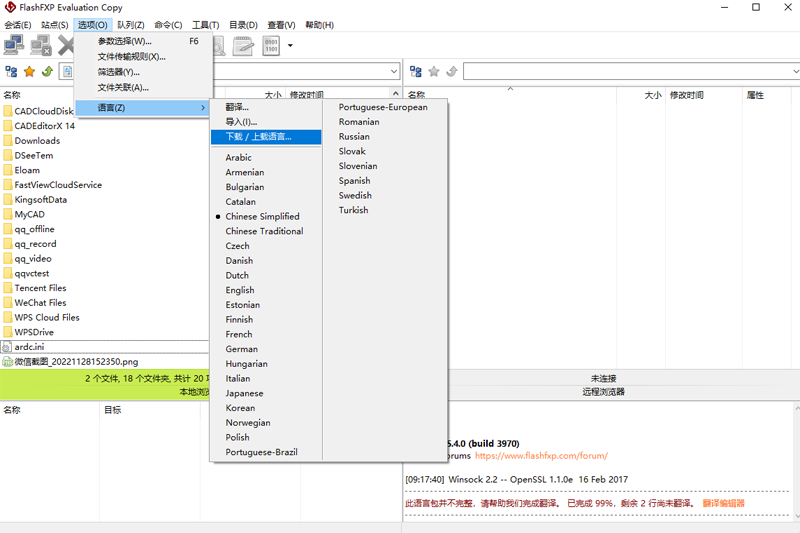Click the Connect computers icon in toolbar

14,45
